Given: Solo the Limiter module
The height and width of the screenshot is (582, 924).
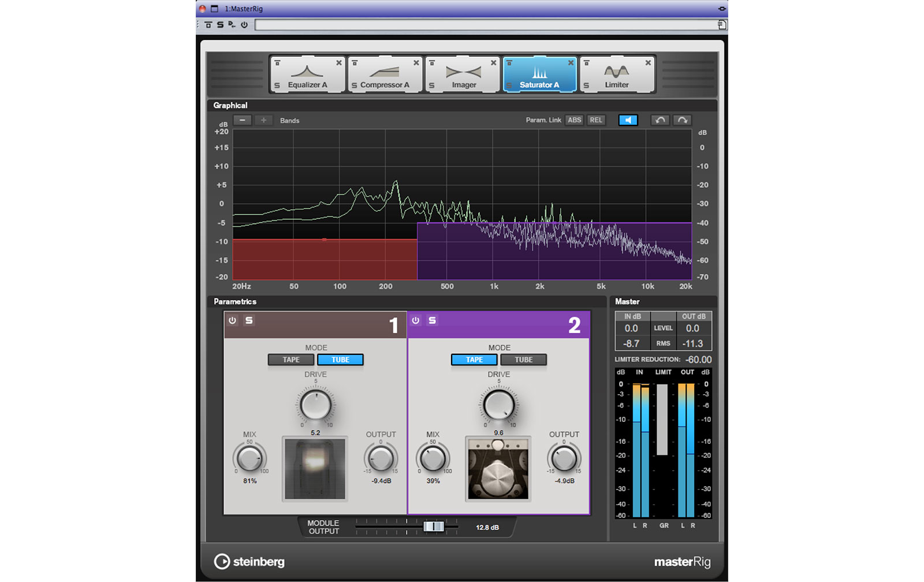Looking at the screenshot, I should click(586, 86).
